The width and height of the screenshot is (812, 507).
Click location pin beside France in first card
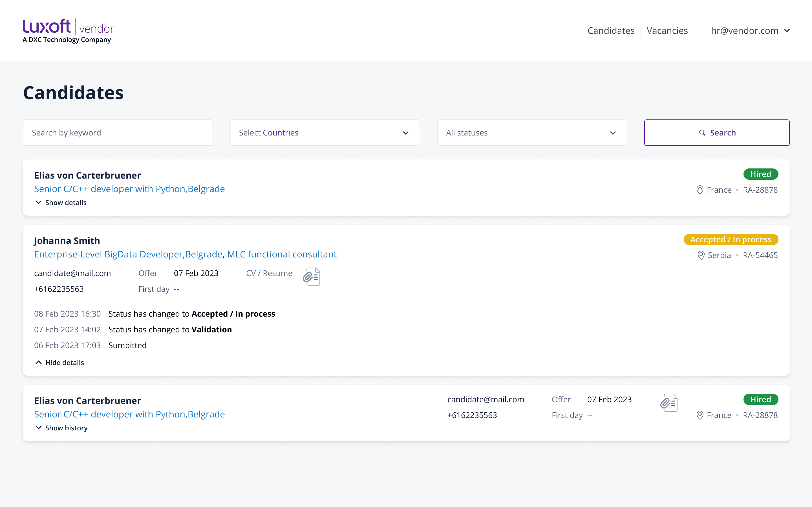pos(700,190)
